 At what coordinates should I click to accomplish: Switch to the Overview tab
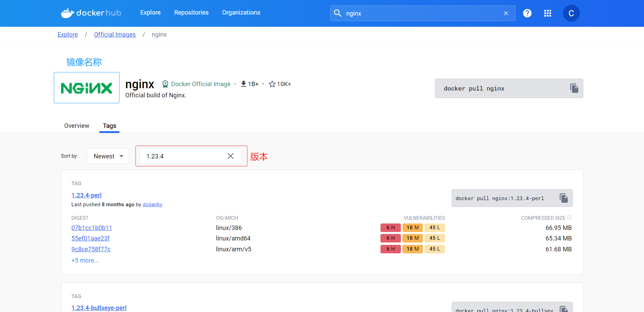(x=77, y=126)
